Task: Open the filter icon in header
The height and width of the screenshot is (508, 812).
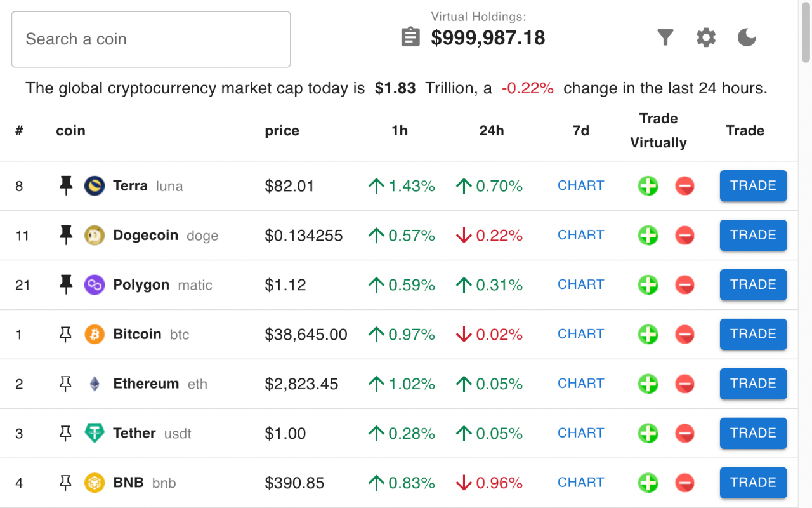Action: pos(665,38)
